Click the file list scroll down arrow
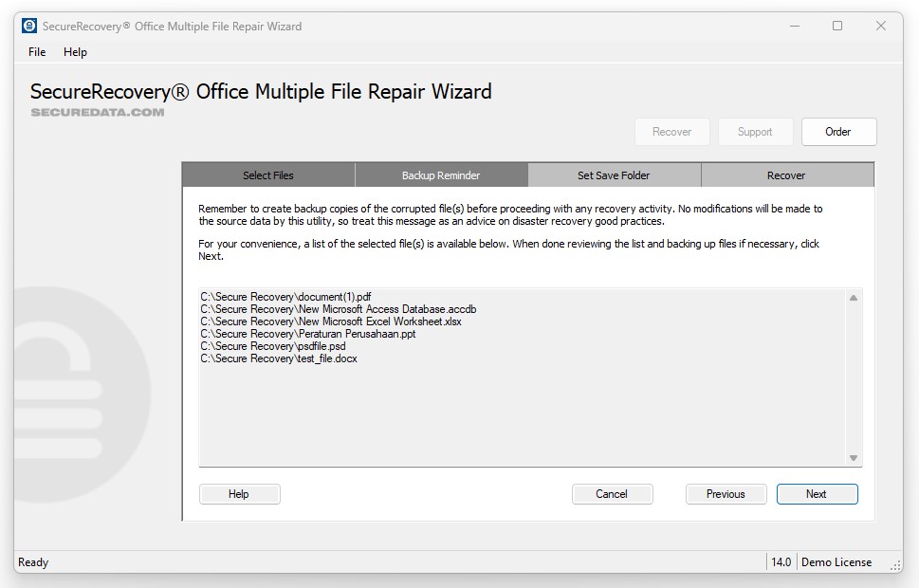The height and width of the screenshot is (588, 919). click(x=854, y=458)
